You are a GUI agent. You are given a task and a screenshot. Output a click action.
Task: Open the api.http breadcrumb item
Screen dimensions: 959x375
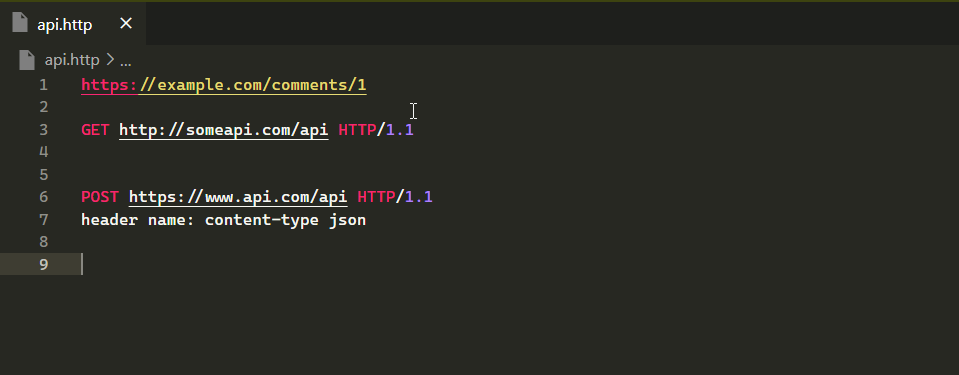[x=72, y=60]
